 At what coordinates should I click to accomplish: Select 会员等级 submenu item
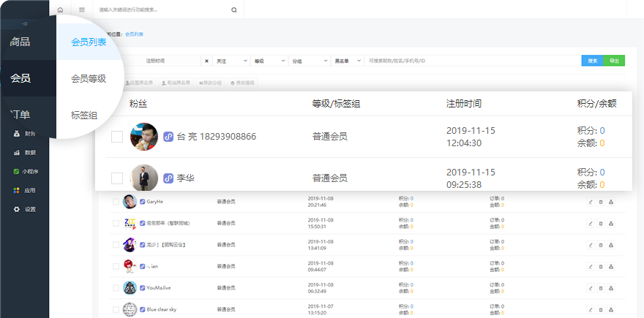coord(89,79)
